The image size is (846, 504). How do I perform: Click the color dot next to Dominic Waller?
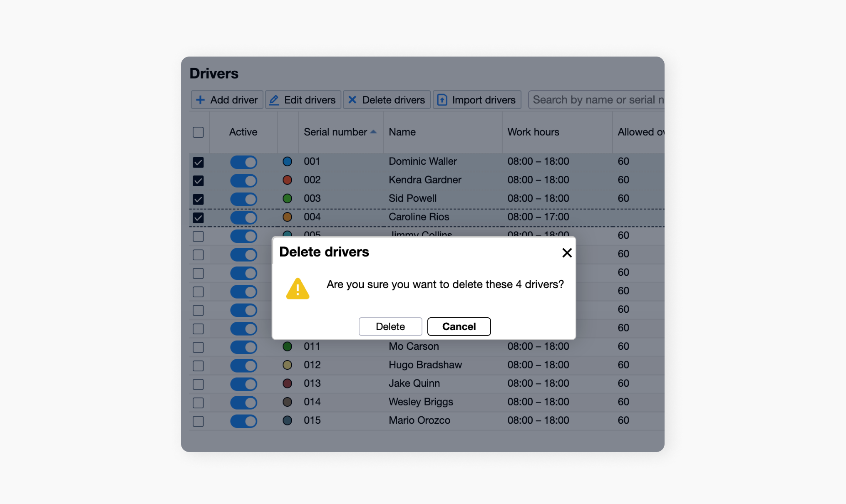pyautogui.click(x=287, y=162)
